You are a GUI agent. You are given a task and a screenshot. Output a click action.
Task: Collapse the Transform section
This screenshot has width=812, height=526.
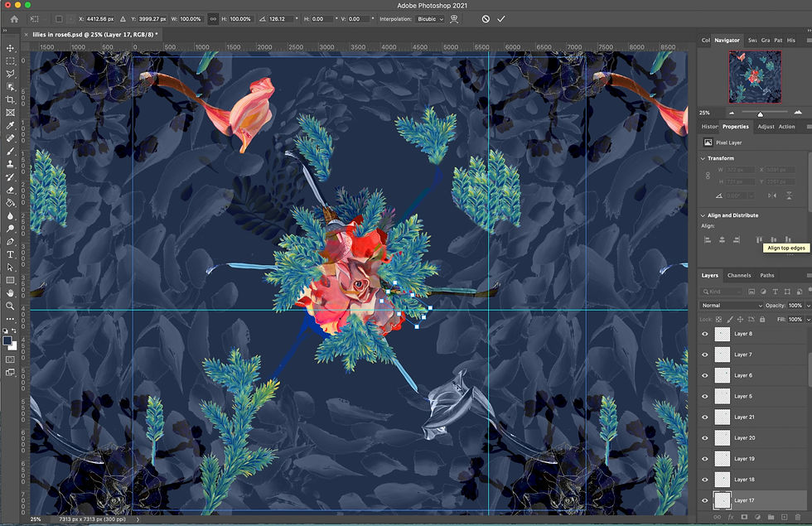pyautogui.click(x=703, y=158)
